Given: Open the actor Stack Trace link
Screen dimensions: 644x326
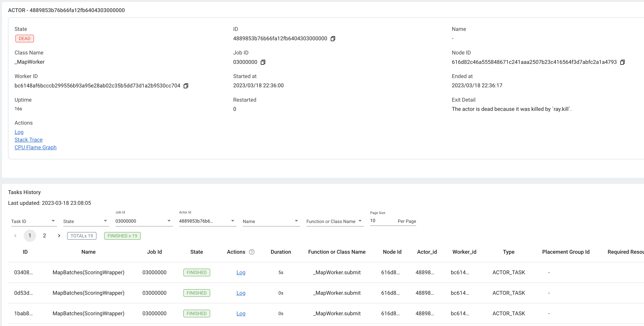Looking at the screenshot, I should (x=29, y=140).
